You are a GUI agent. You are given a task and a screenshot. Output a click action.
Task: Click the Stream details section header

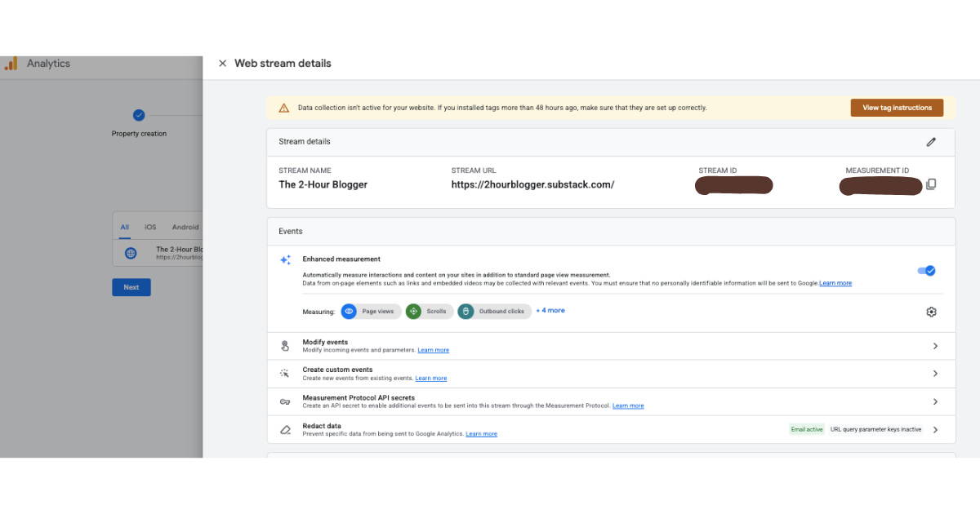305,142
